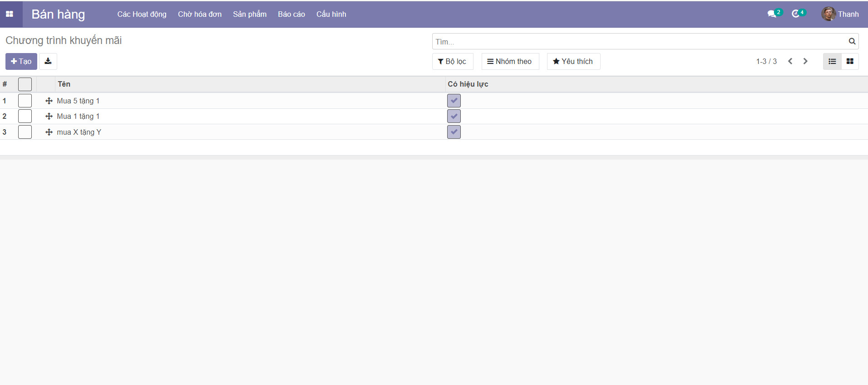
Task: Tick the checkbox for Mua 1 tặng 1
Action: 25,116
